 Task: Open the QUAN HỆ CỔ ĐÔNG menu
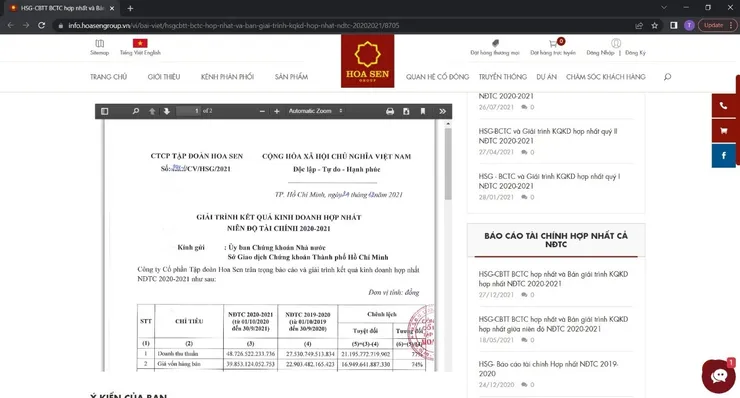pos(437,77)
